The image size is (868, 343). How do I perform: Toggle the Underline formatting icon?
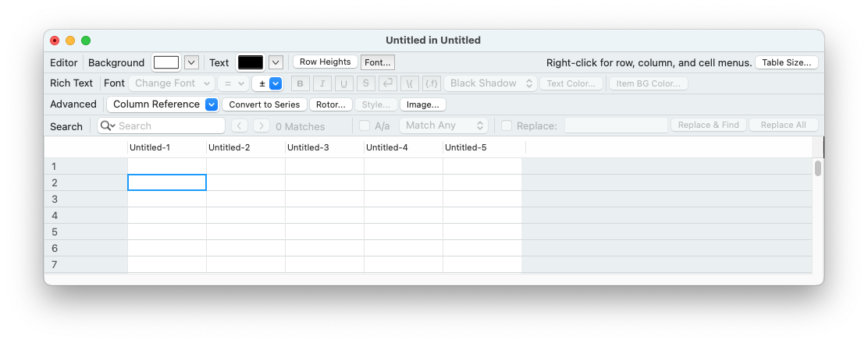(x=343, y=83)
